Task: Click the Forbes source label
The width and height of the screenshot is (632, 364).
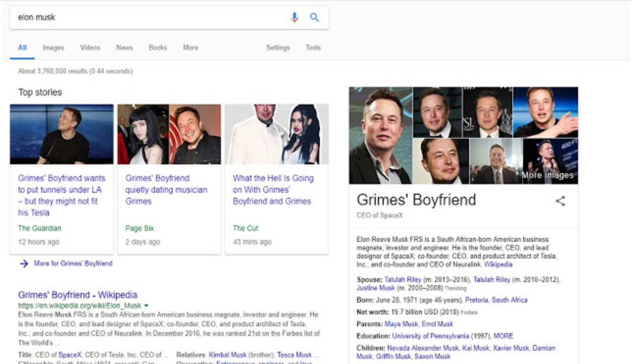Action: pos(469,312)
